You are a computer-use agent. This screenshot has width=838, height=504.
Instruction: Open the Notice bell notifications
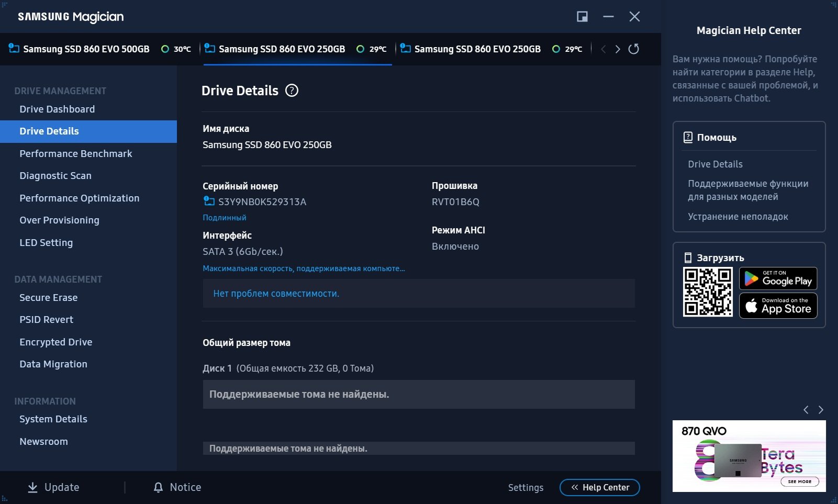click(x=159, y=487)
